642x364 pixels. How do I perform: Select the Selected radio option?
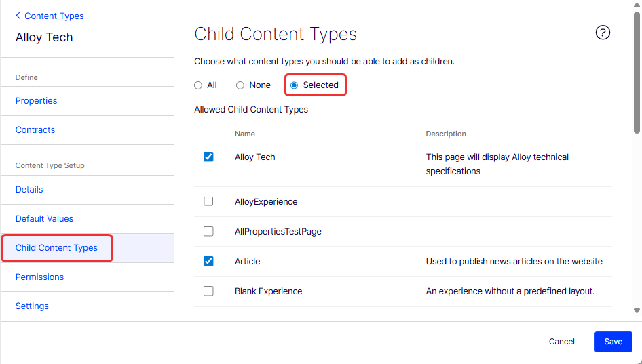(295, 85)
